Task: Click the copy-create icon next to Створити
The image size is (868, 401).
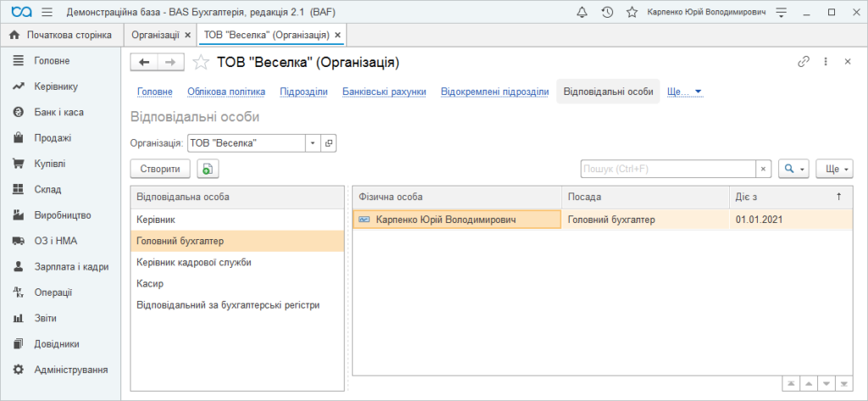Action: (209, 170)
